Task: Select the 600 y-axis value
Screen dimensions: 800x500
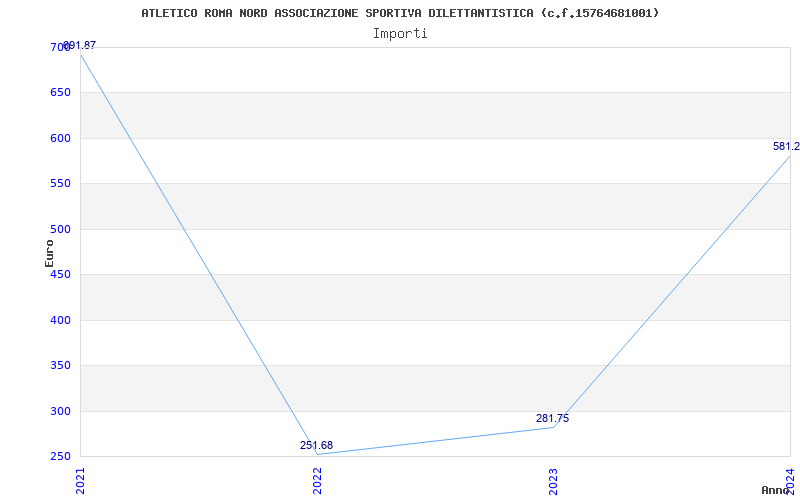Action: 60,138
